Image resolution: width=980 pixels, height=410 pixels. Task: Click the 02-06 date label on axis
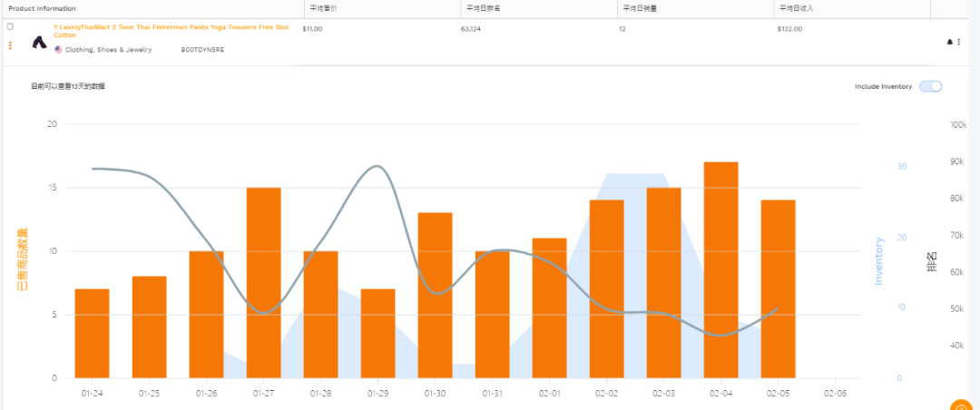835,394
